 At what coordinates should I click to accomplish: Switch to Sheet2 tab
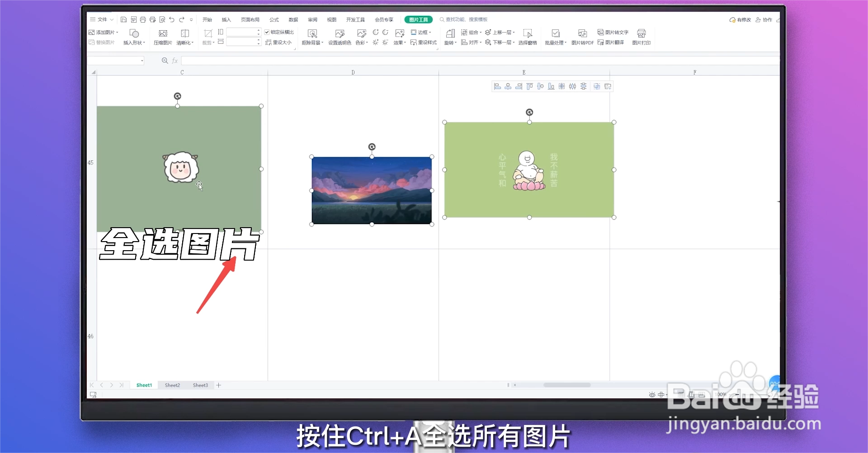pyautogui.click(x=172, y=385)
